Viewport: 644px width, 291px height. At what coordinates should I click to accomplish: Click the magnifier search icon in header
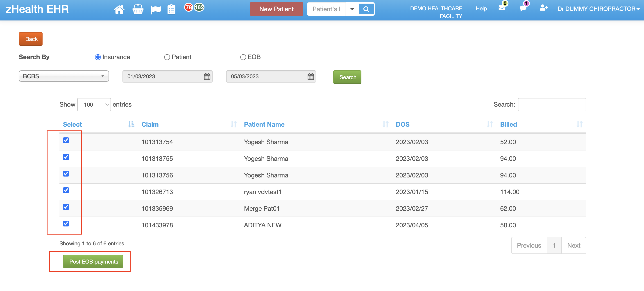[366, 9]
